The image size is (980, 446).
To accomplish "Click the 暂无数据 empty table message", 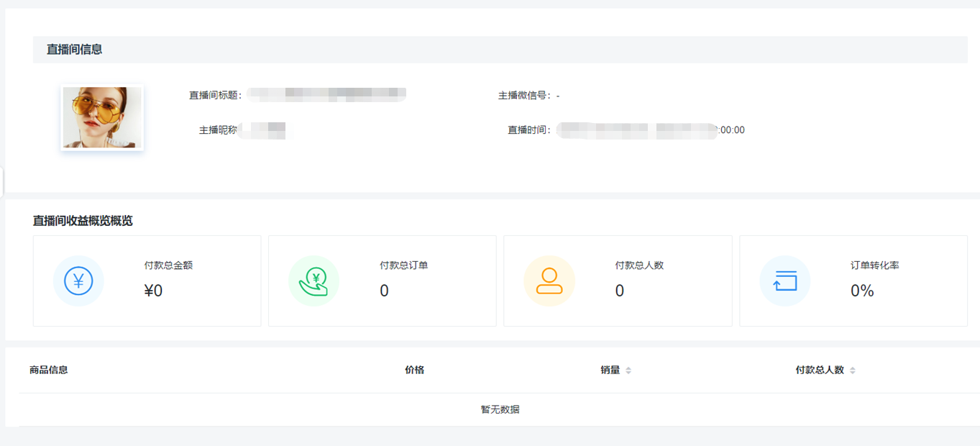I will tap(500, 409).
